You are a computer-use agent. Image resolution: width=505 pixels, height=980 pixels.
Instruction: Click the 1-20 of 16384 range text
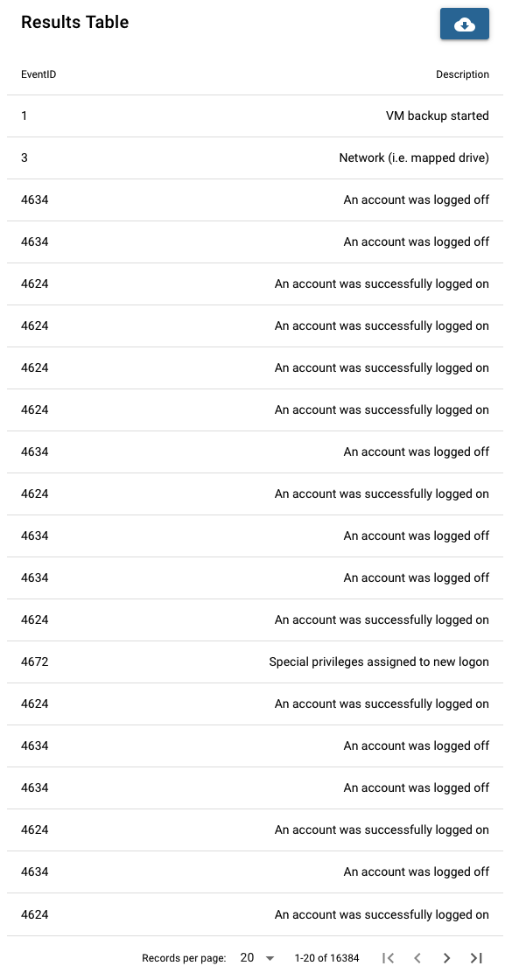click(x=326, y=958)
